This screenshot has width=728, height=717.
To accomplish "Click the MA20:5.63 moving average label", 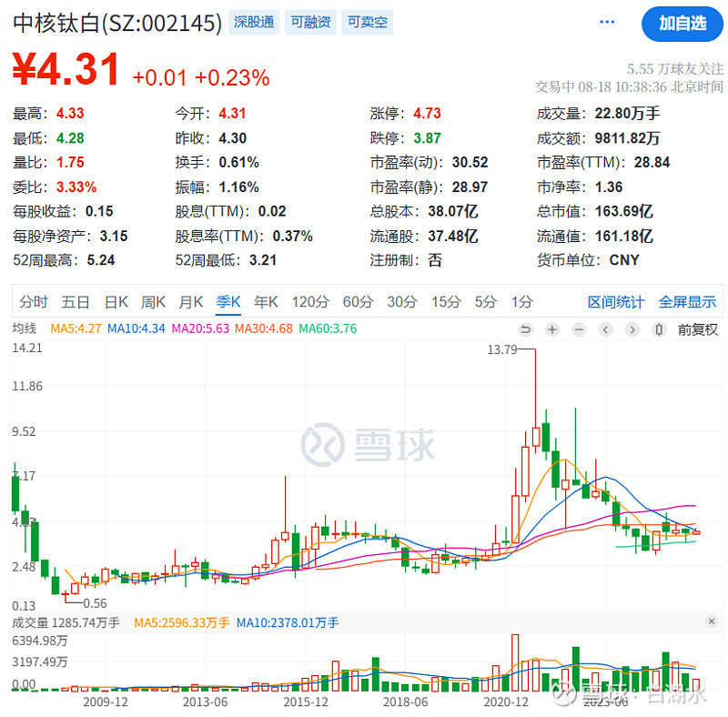I will [200, 328].
